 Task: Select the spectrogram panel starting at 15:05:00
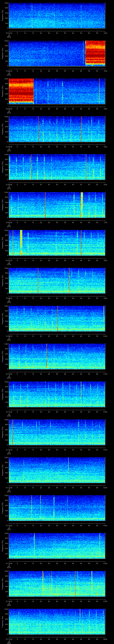tap(57, 167)
